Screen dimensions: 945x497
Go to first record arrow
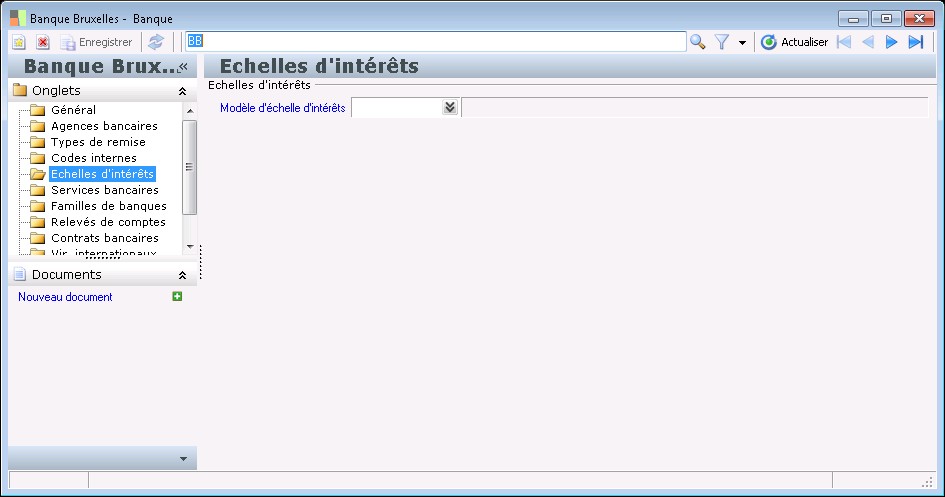coord(844,42)
